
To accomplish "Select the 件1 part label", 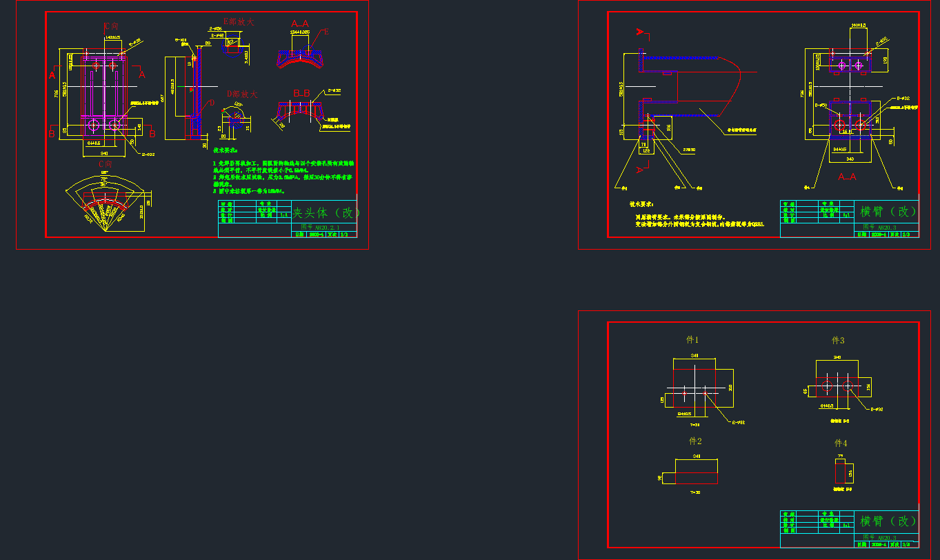I will click(692, 340).
